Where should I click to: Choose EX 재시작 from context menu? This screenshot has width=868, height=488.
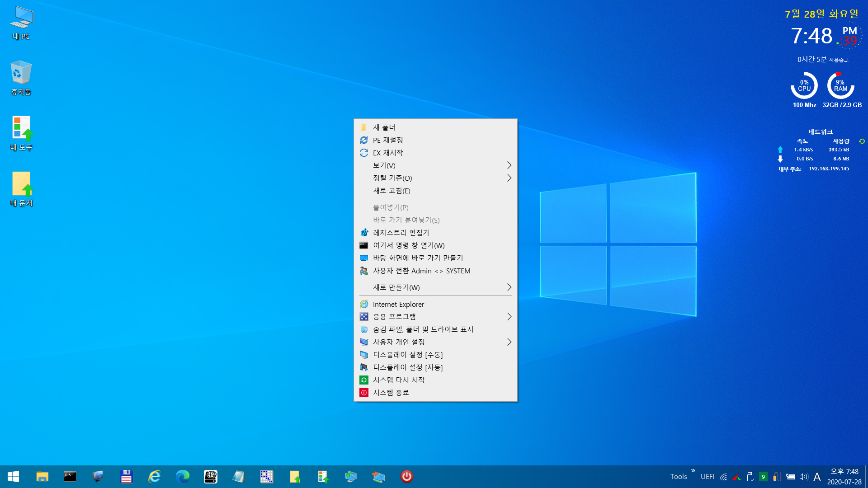[435, 153]
